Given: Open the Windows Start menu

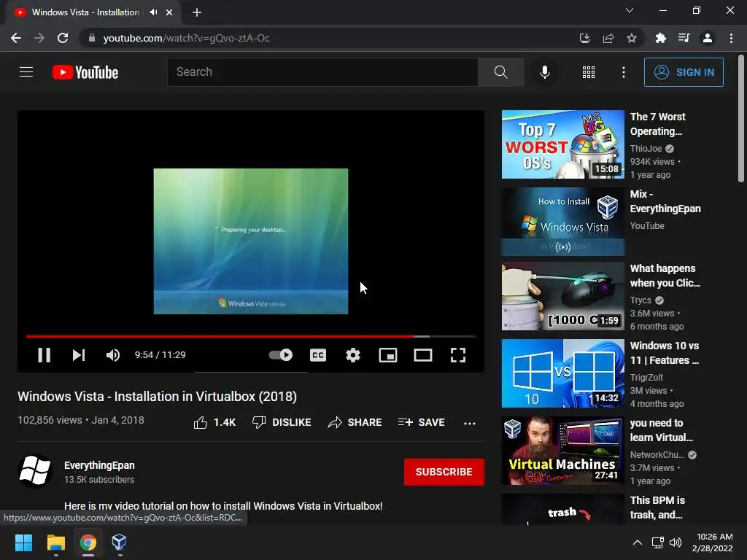Looking at the screenshot, I should pos(23,542).
